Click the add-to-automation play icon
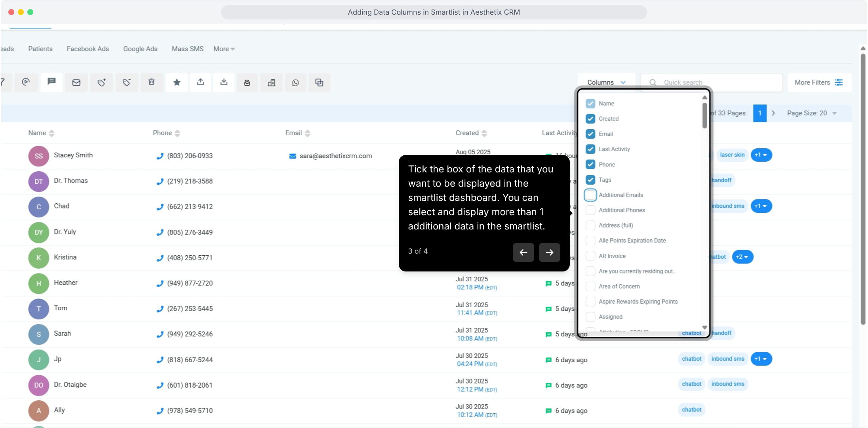The height and width of the screenshot is (428, 868). pyautogui.click(x=26, y=82)
